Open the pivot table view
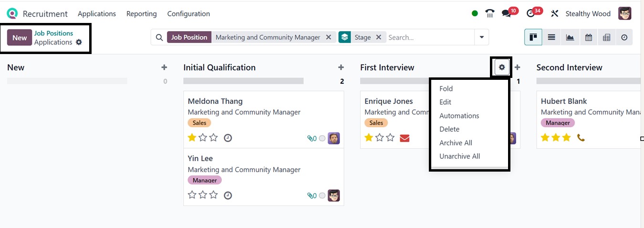Viewport: 644px width, 228px height. pos(607,37)
